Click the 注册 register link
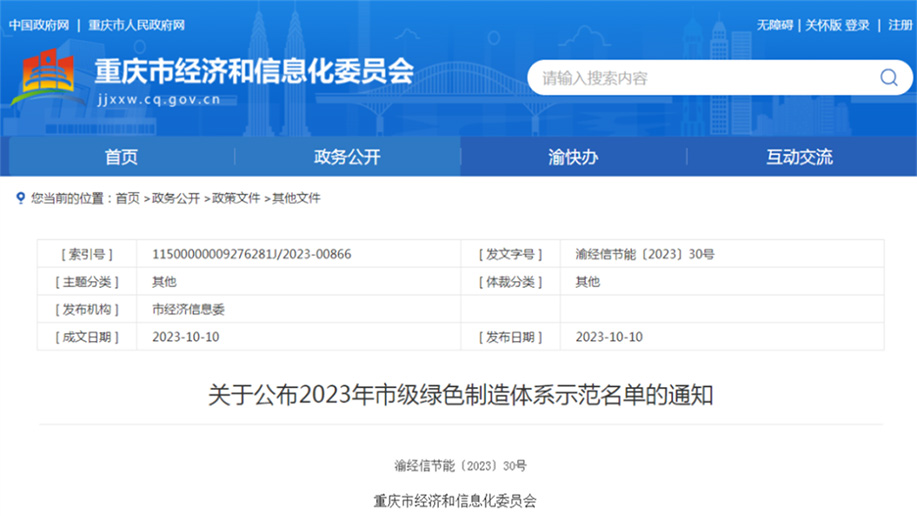 click(x=900, y=25)
